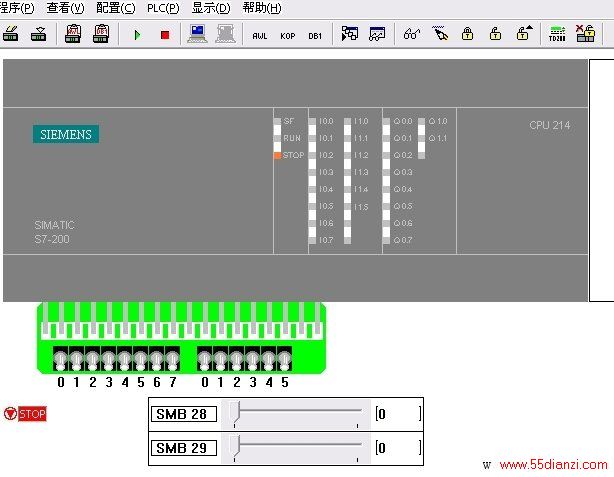Click the SMB 28 label box
The image size is (614, 477).
click(184, 414)
